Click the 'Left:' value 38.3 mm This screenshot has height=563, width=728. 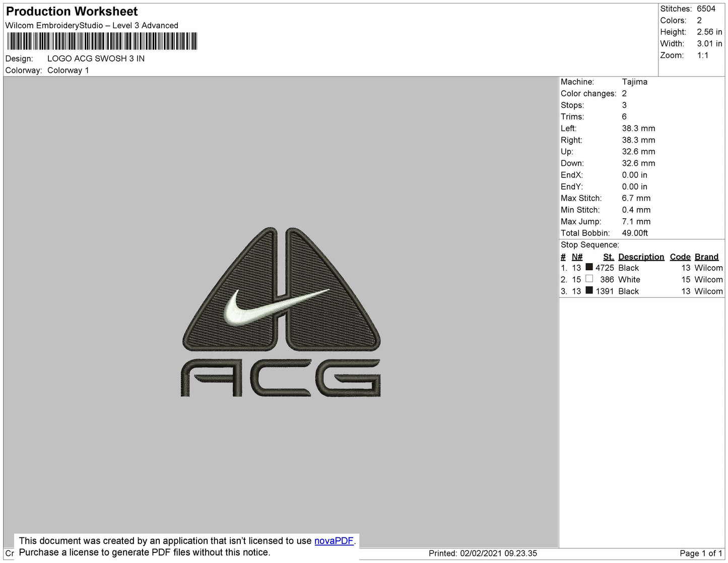click(639, 128)
